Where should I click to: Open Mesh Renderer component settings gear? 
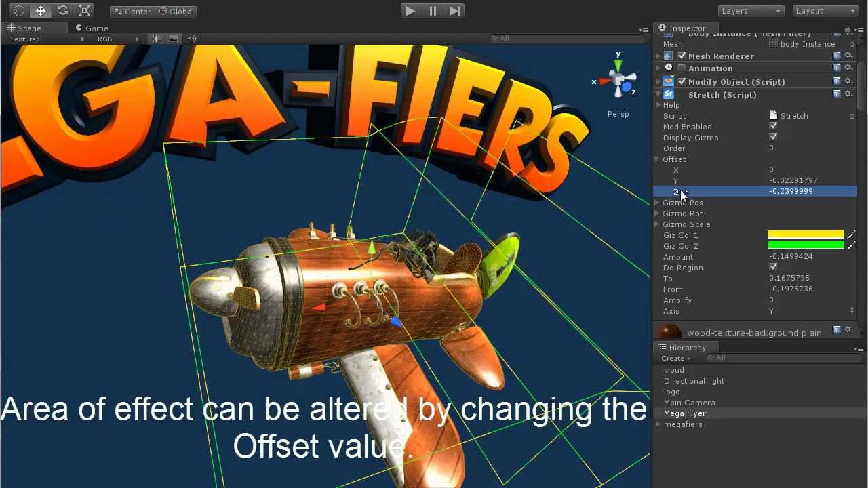pos(848,56)
